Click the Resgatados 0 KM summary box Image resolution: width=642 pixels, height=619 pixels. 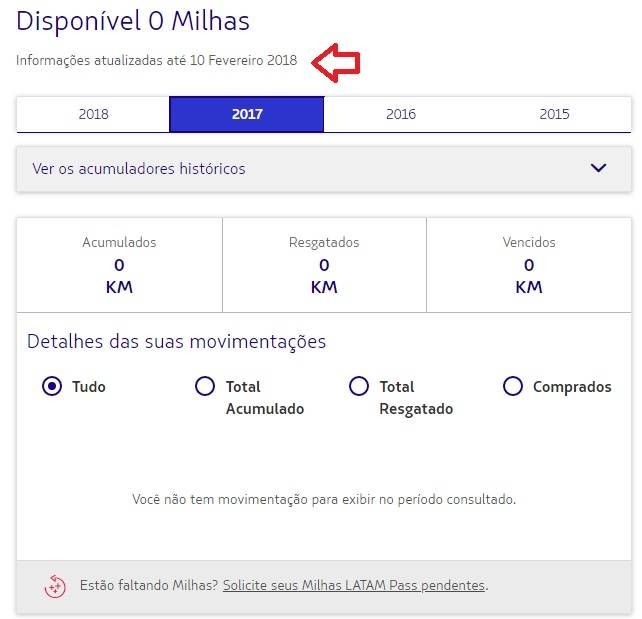[x=324, y=265]
